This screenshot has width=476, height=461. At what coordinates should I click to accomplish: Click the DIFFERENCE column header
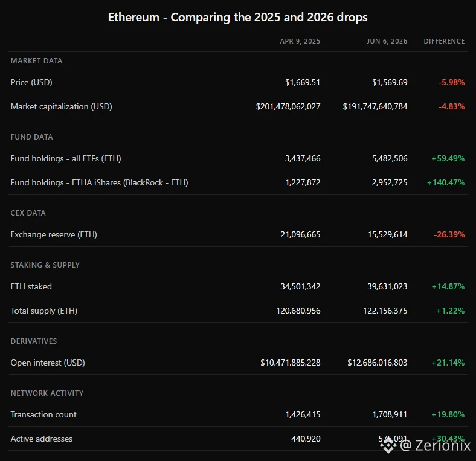point(444,41)
